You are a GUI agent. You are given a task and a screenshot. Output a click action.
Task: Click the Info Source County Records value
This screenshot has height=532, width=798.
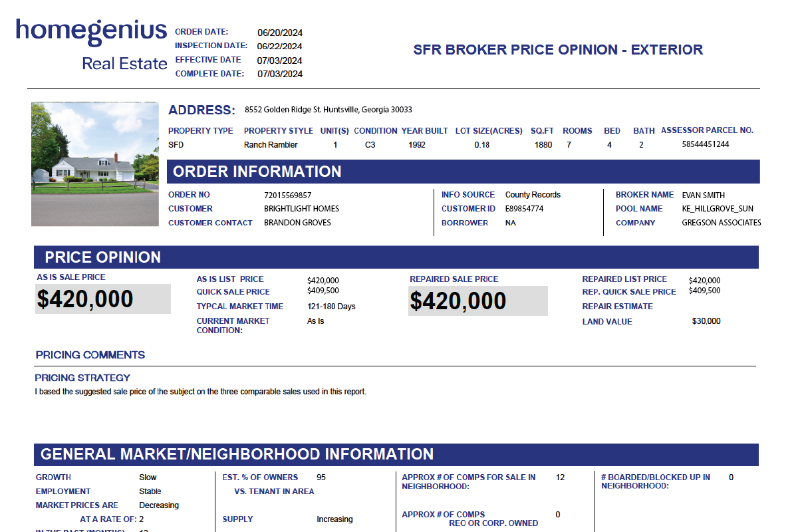(533, 195)
